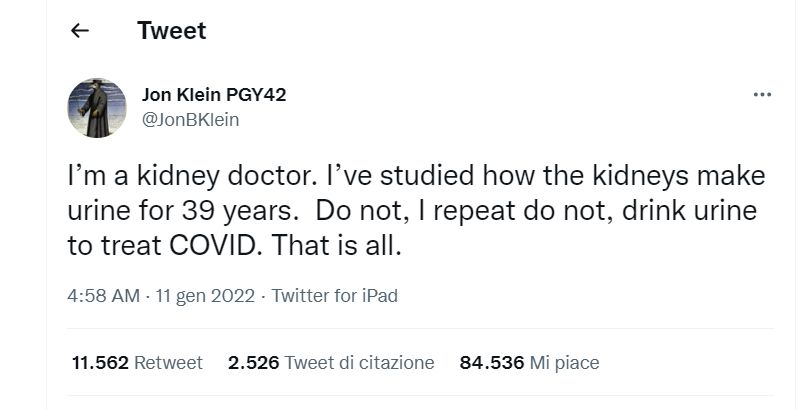Click the Retweet label

[x=168, y=362]
